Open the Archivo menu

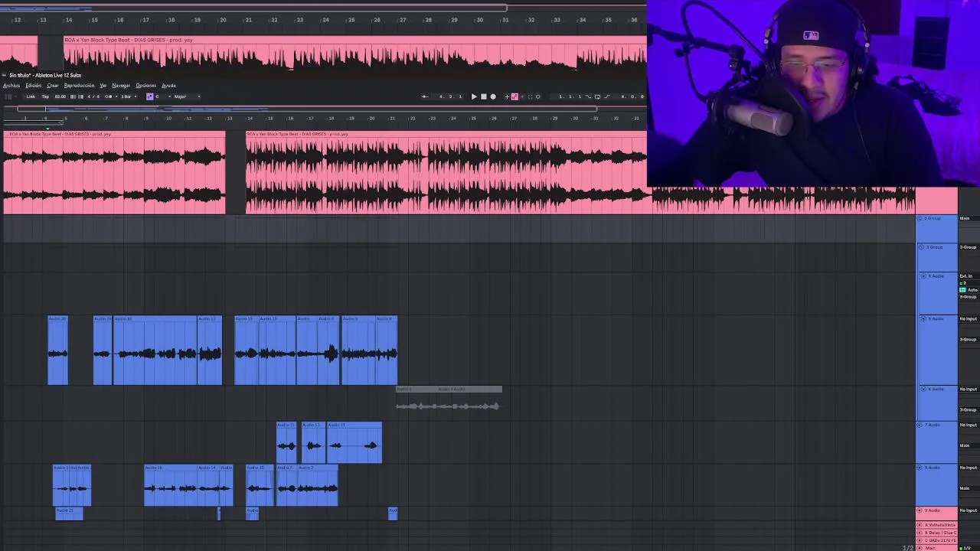pos(11,86)
